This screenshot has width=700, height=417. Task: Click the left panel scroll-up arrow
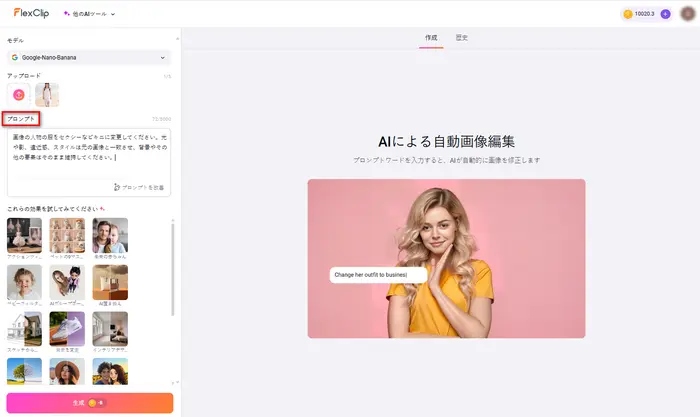[177, 39]
